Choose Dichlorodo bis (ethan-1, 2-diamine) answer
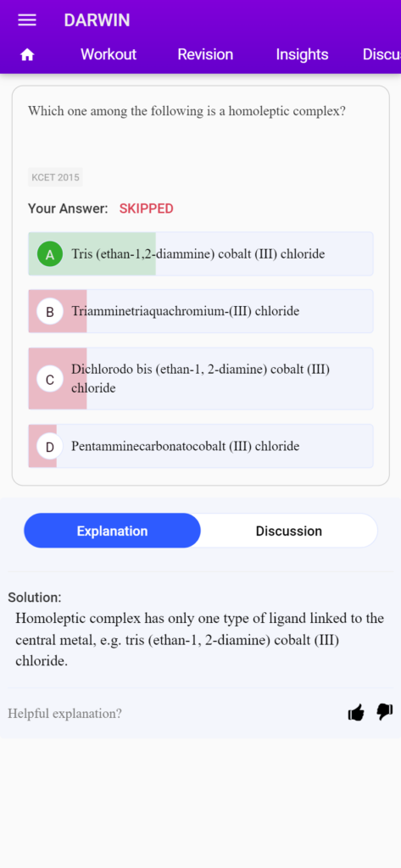The height and width of the screenshot is (868, 401). [x=201, y=379]
